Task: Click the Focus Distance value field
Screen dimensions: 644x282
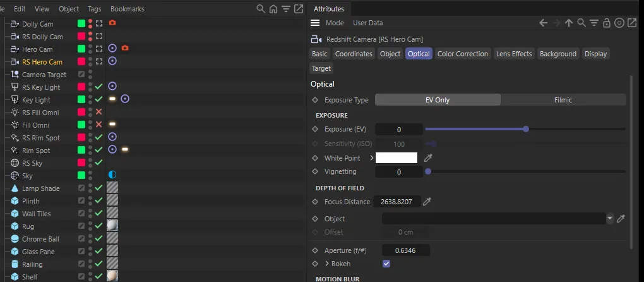Action: [398, 202]
